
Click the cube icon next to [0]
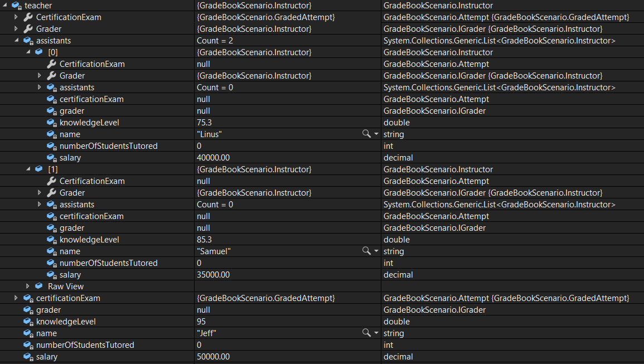click(x=39, y=52)
